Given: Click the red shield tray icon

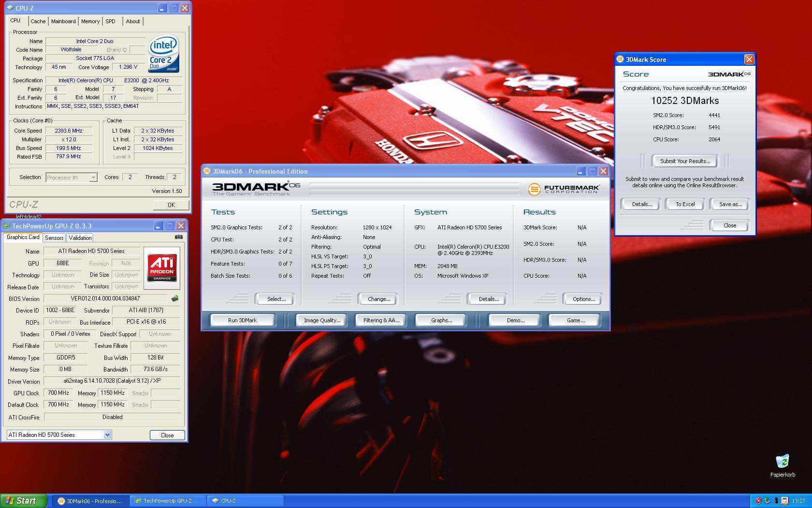Looking at the screenshot, I should (758, 501).
